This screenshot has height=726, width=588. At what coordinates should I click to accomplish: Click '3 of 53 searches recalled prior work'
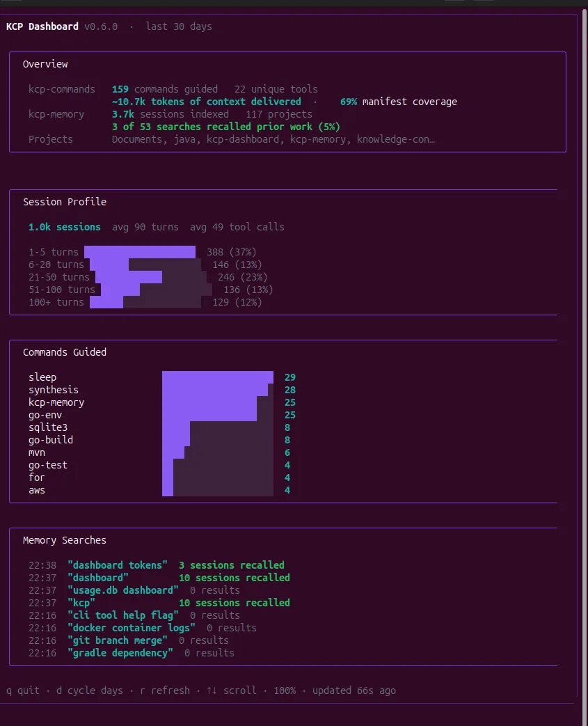[226, 127]
